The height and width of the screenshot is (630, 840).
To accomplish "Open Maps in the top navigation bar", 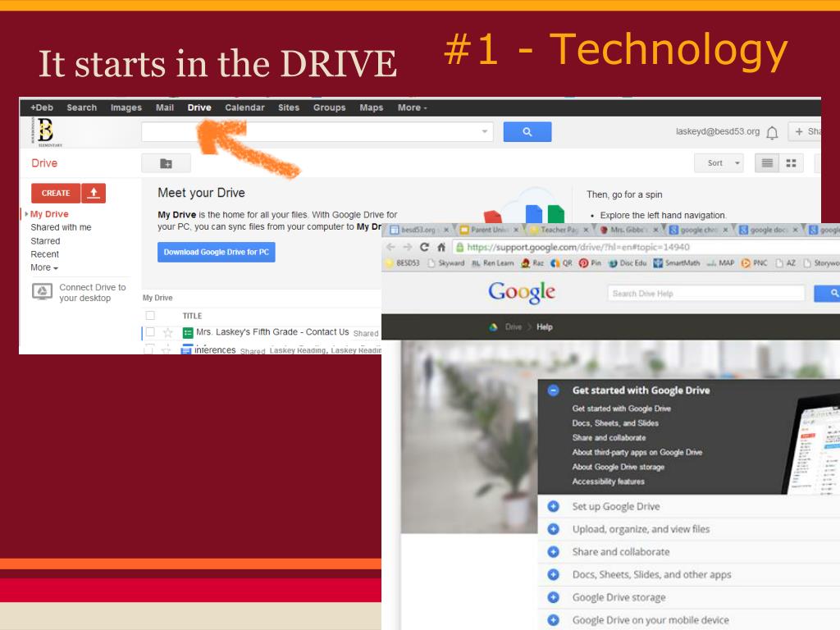I will click(372, 107).
